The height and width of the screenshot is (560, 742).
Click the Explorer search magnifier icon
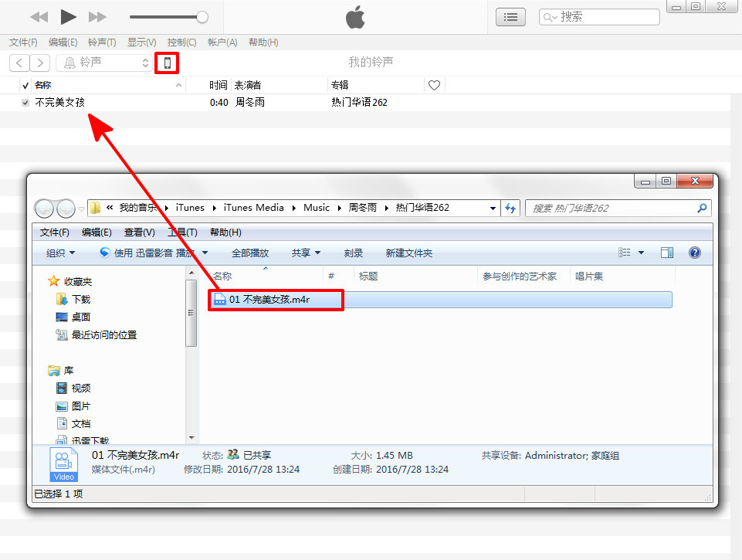pos(703,208)
